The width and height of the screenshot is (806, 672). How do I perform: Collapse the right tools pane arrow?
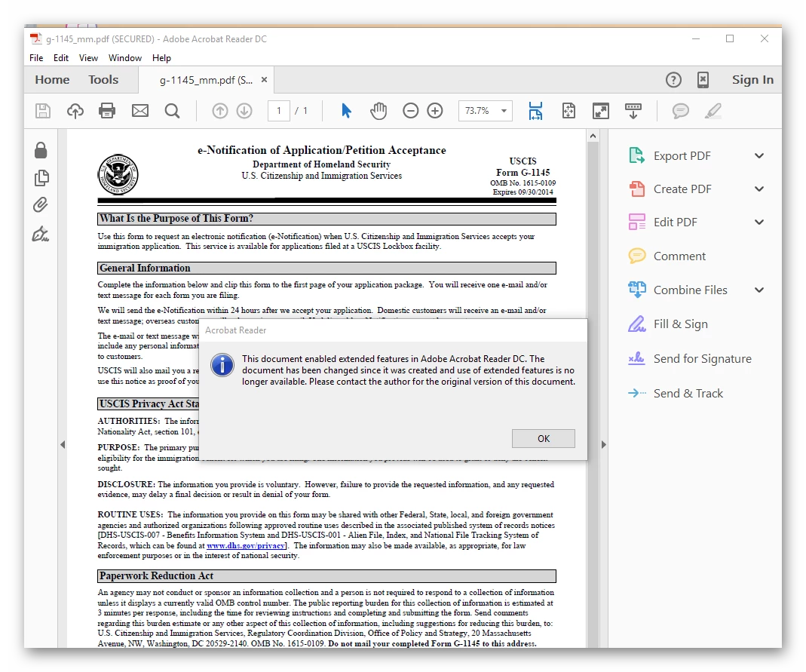point(604,445)
